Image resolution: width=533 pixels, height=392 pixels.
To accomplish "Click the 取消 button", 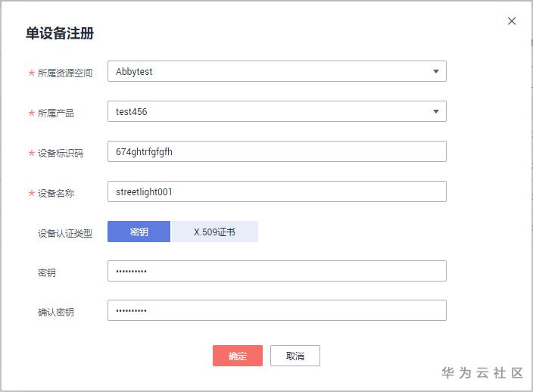I will tap(295, 356).
